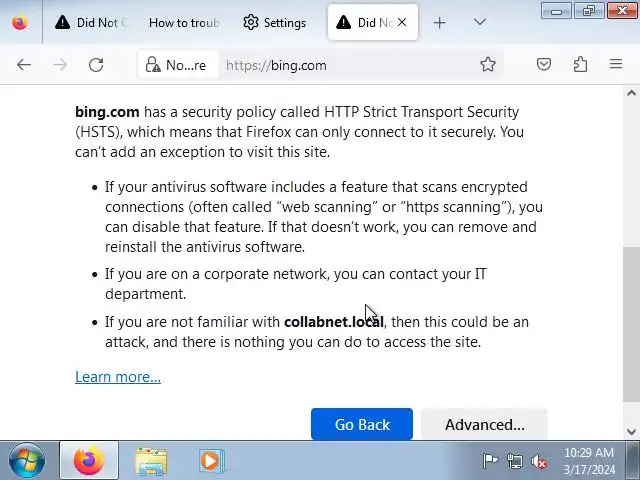Open a new tab with plus button

coord(439,22)
